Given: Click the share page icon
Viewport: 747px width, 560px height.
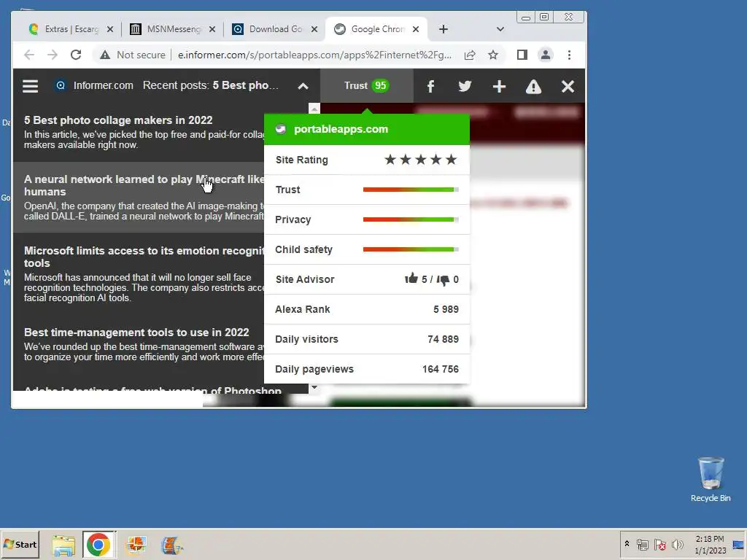Looking at the screenshot, I should pyautogui.click(x=470, y=55).
